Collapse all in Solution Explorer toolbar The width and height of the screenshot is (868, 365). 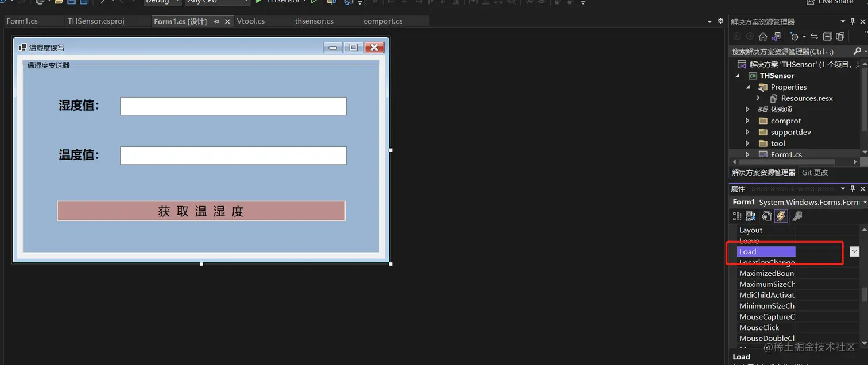pyautogui.click(x=827, y=36)
